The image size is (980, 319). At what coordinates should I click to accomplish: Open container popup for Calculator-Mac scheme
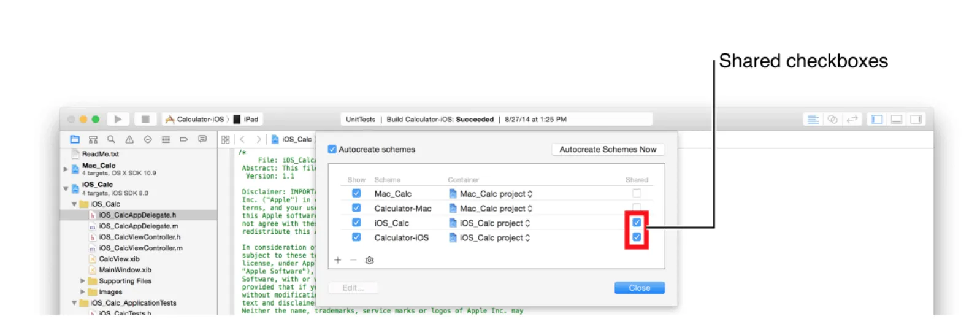pos(491,208)
